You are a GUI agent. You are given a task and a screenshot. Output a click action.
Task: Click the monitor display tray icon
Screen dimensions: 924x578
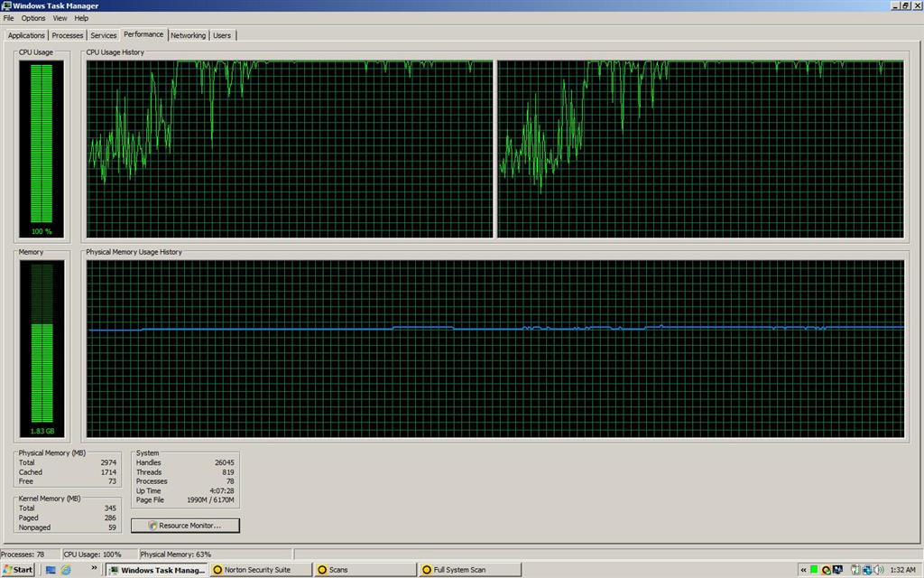click(x=836, y=570)
